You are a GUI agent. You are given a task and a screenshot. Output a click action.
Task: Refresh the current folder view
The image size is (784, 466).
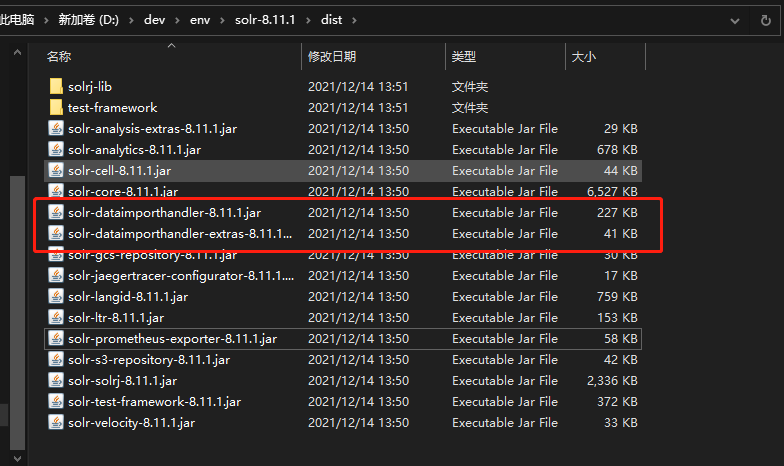[x=765, y=20]
